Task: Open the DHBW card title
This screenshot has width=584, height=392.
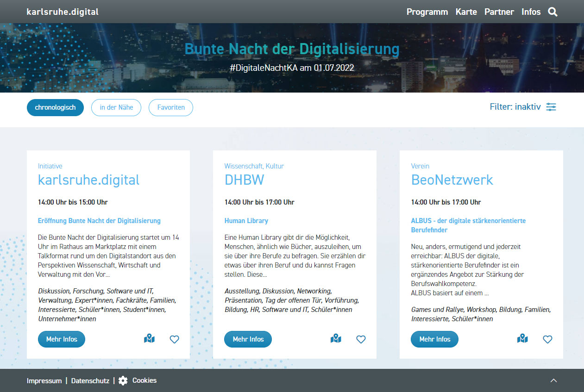Action: pyautogui.click(x=244, y=180)
